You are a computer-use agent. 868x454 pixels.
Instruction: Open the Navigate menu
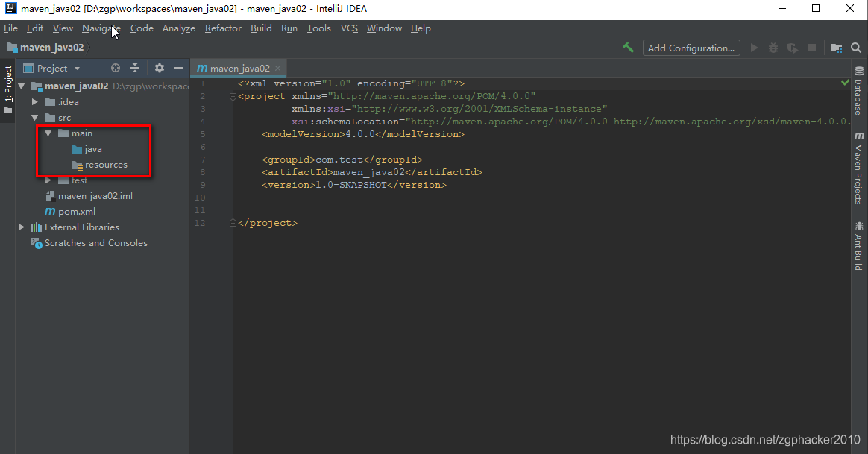[101, 28]
